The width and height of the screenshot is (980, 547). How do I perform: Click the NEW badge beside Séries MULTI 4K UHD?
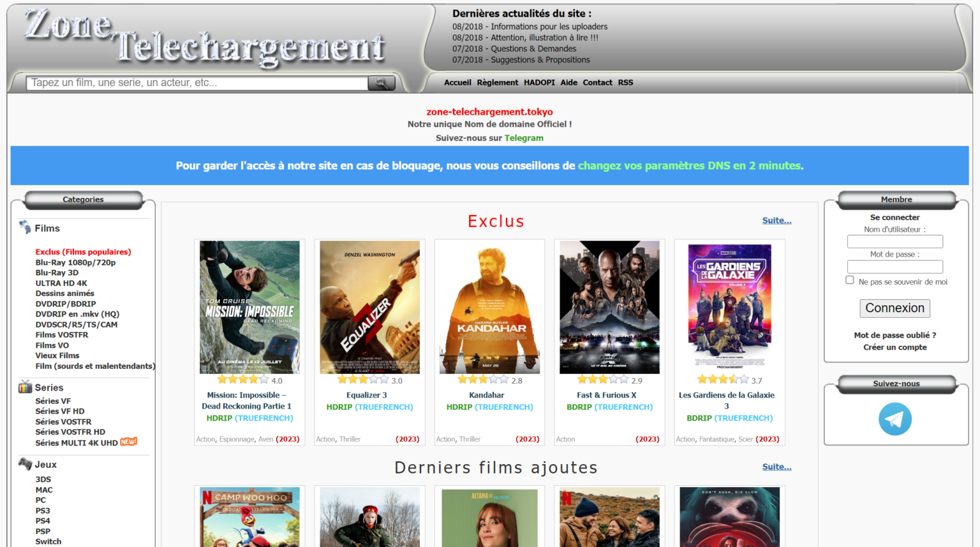pos(129,442)
